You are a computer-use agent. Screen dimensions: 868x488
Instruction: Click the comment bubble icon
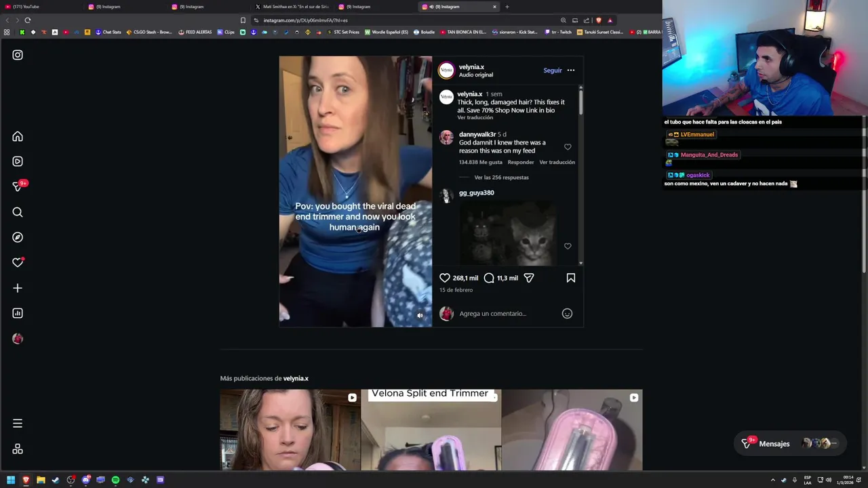tap(489, 278)
